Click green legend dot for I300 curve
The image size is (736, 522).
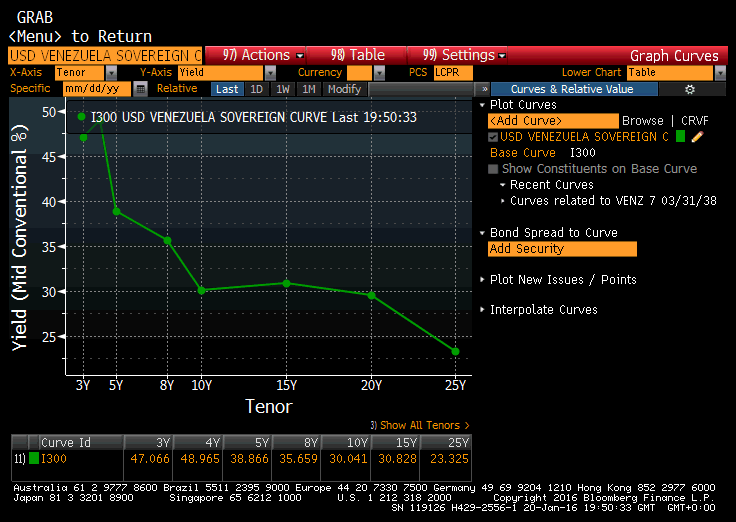click(81, 117)
